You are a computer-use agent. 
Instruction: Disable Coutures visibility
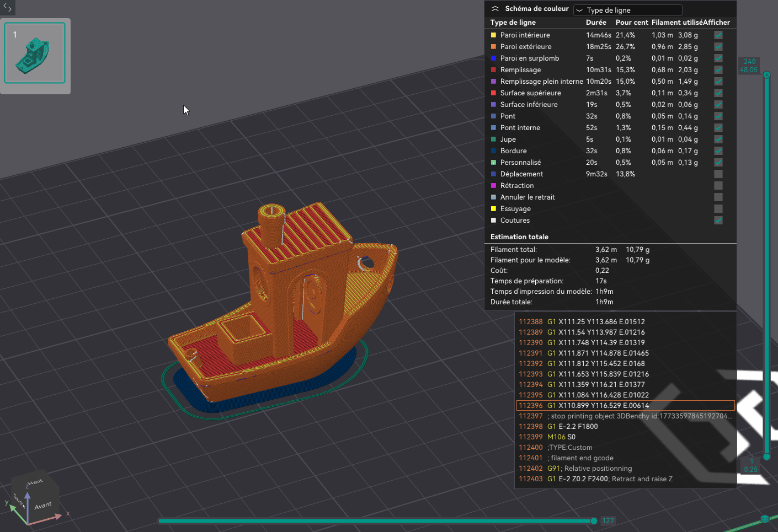tap(718, 220)
